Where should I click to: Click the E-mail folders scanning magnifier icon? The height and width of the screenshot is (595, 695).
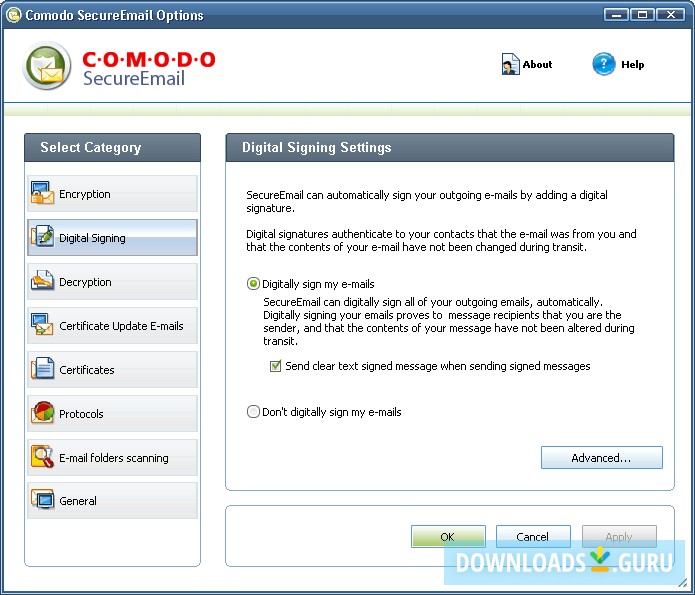(x=43, y=456)
